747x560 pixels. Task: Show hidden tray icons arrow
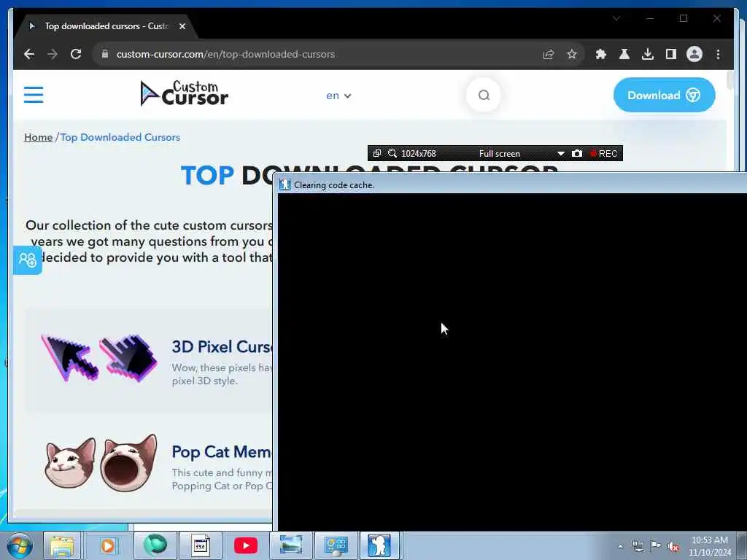coord(620,547)
